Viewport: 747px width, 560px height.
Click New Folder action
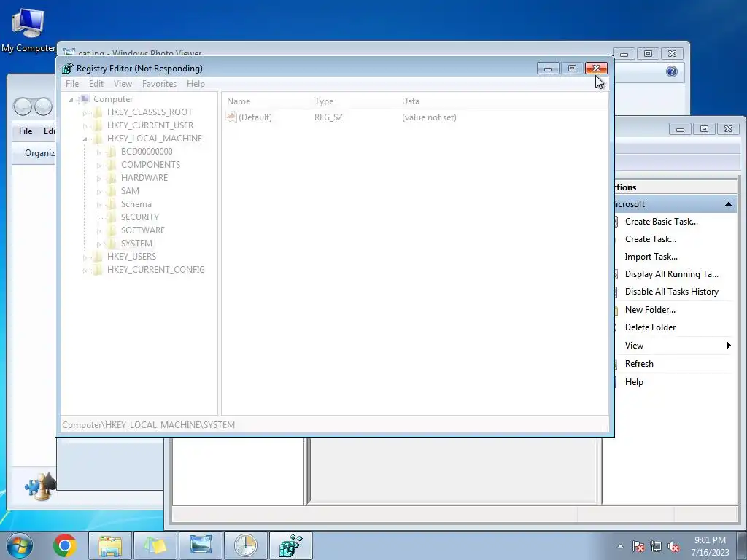pyautogui.click(x=650, y=310)
